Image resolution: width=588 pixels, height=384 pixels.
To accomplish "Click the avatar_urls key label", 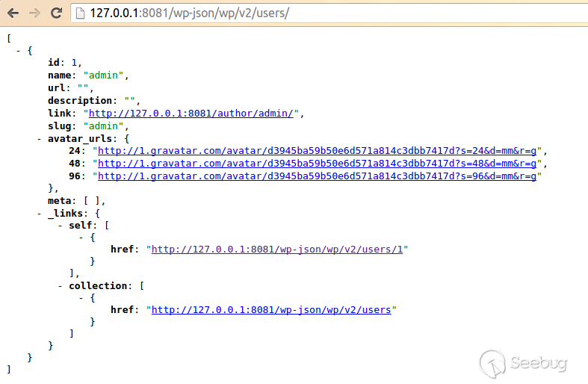I will [x=80, y=139].
